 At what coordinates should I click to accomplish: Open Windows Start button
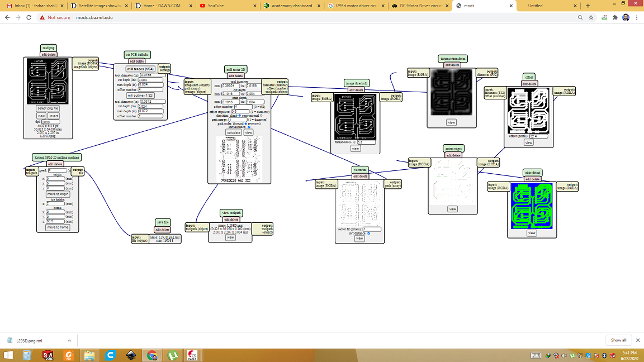(8, 355)
